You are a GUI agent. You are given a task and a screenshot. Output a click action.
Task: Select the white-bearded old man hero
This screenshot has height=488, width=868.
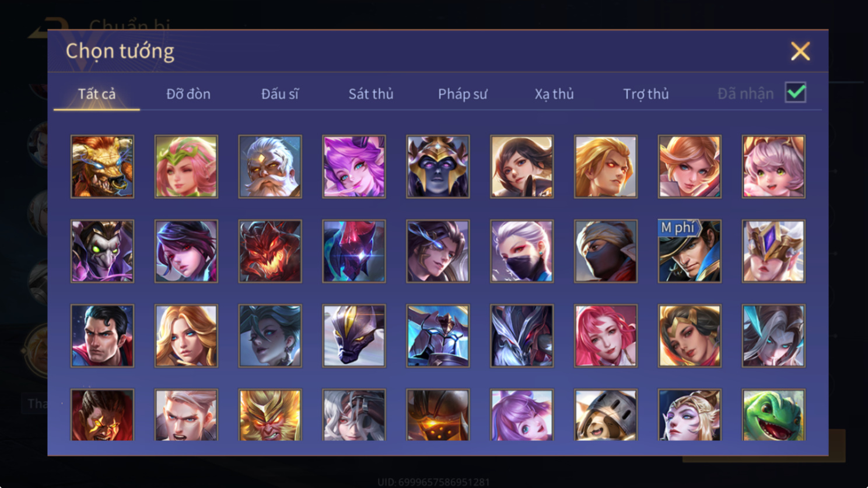270,167
